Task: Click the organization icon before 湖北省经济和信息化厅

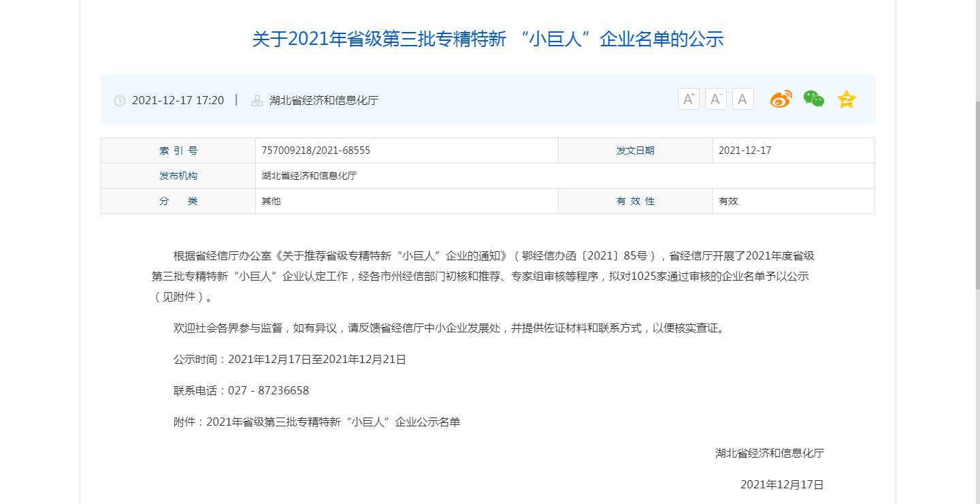Action: [257, 100]
